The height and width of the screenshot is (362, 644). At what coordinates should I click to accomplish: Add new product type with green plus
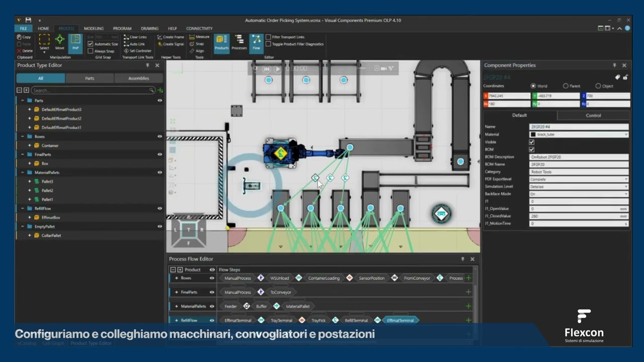click(x=160, y=90)
